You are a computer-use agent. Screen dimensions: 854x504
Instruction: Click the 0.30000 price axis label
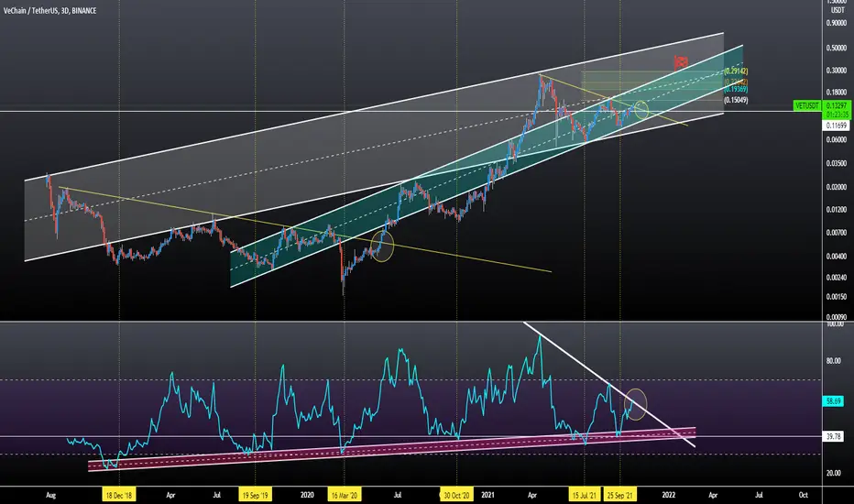coord(837,71)
